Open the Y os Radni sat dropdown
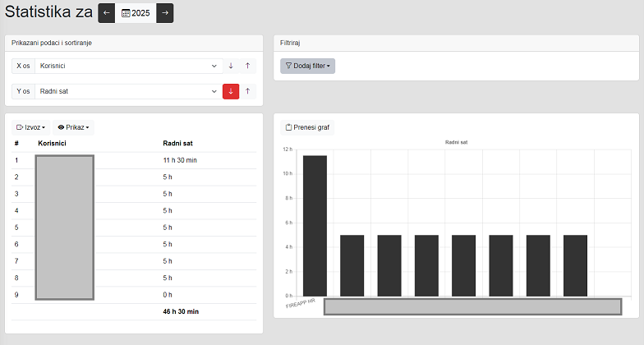644x345 pixels. pos(128,91)
